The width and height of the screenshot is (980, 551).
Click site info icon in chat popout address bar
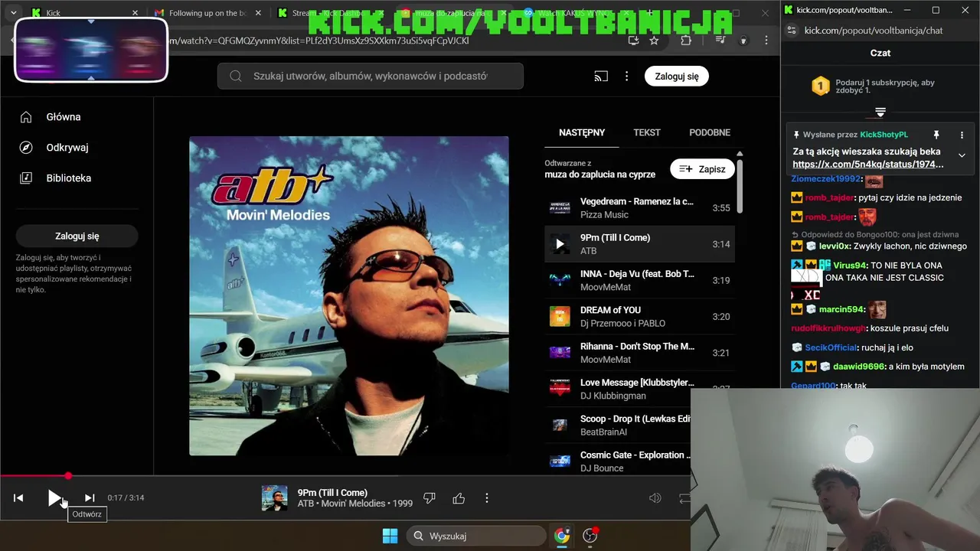click(792, 31)
